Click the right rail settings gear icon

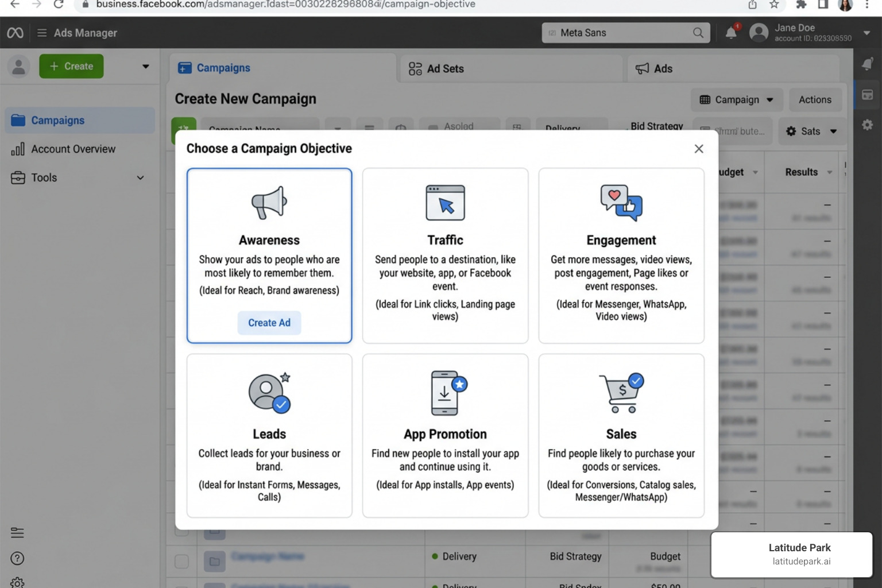click(867, 125)
